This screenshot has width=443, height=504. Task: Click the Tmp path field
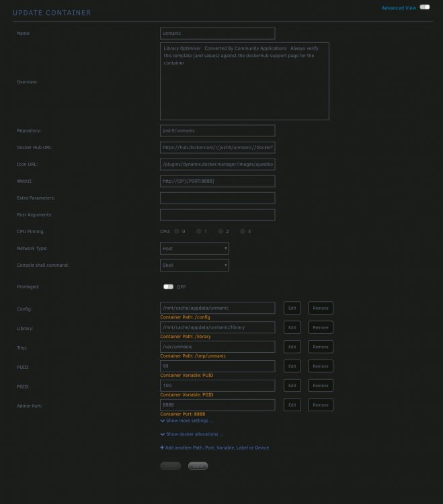click(x=218, y=347)
